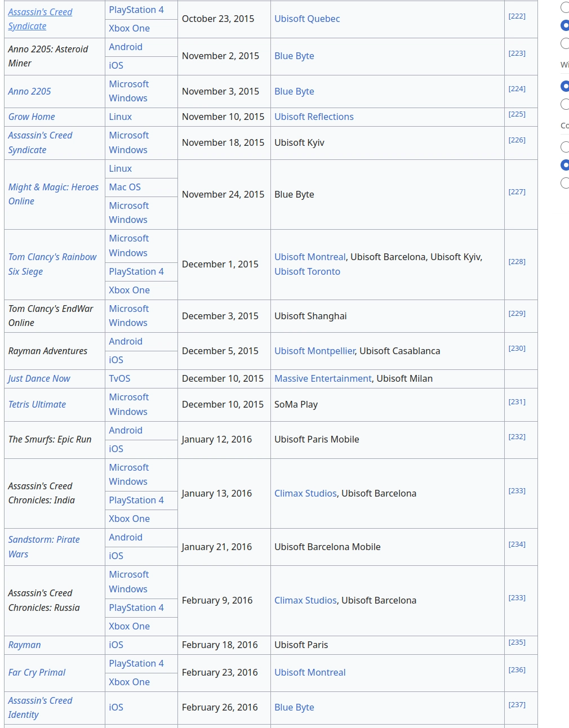Click Xbox One in the October 23, 2015 row
569x728 pixels.
[129, 28]
